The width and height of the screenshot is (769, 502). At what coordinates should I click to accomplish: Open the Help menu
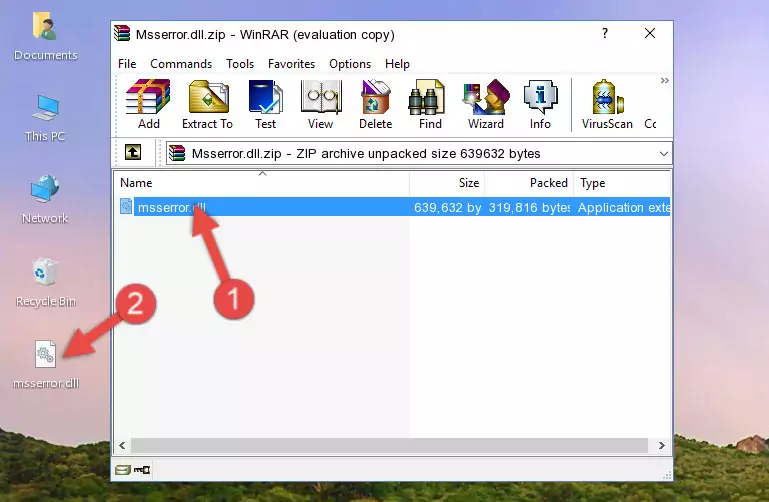397,64
